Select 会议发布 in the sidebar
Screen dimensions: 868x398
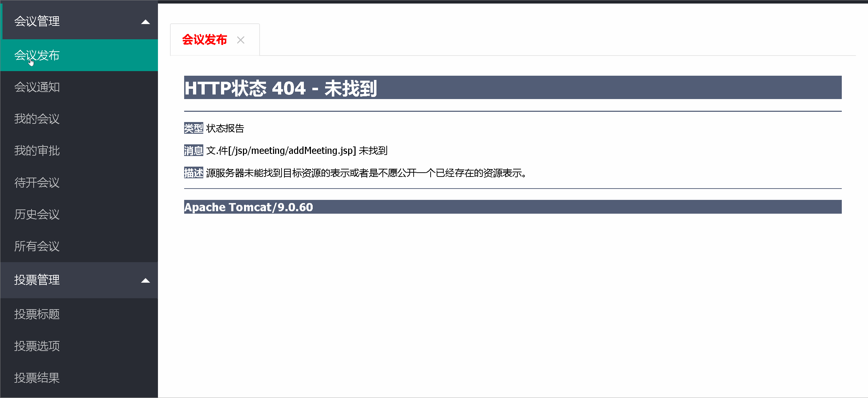point(36,55)
